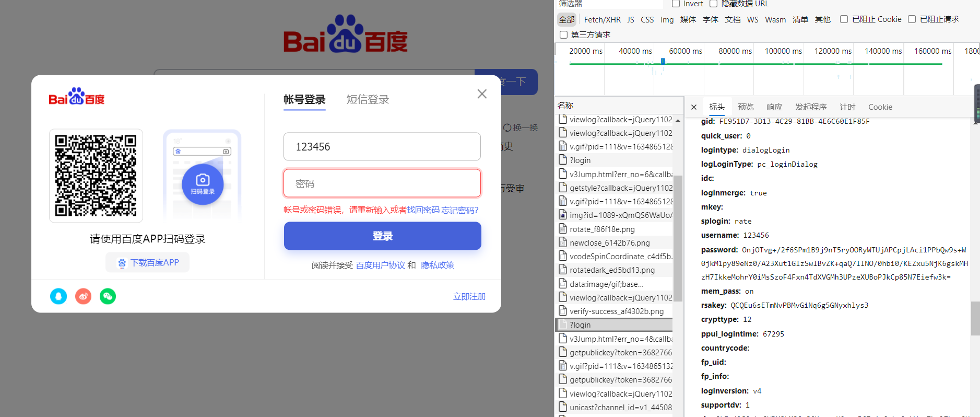The width and height of the screenshot is (980, 417).
Task: Select the data:image/gif;base... request
Action: click(x=615, y=284)
